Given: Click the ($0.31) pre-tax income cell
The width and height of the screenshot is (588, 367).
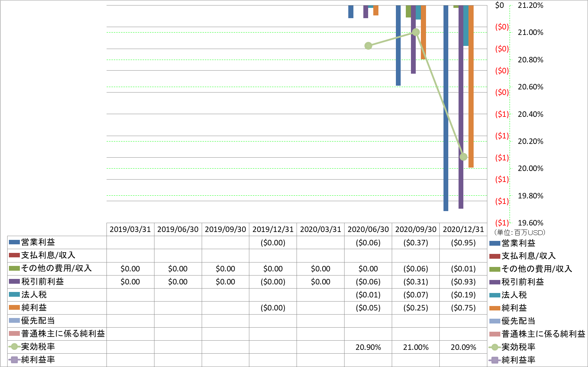Looking at the screenshot, I should (416, 282).
